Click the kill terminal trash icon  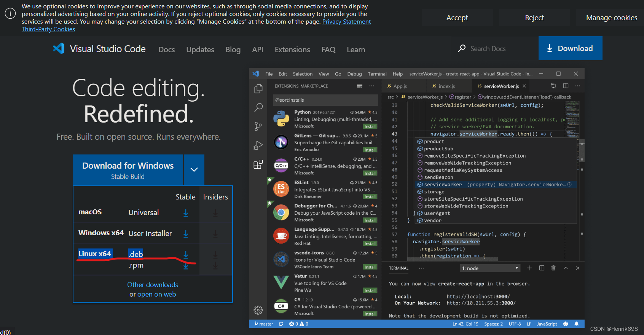(553, 268)
